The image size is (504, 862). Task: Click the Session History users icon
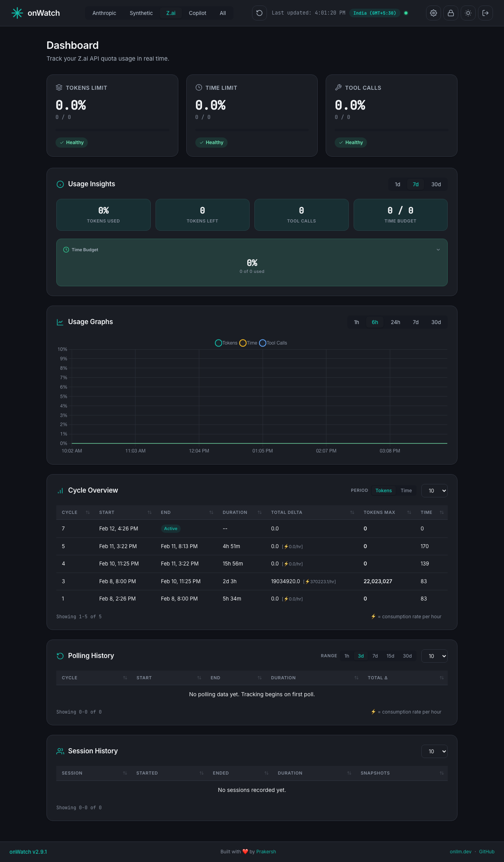[60, 751]
